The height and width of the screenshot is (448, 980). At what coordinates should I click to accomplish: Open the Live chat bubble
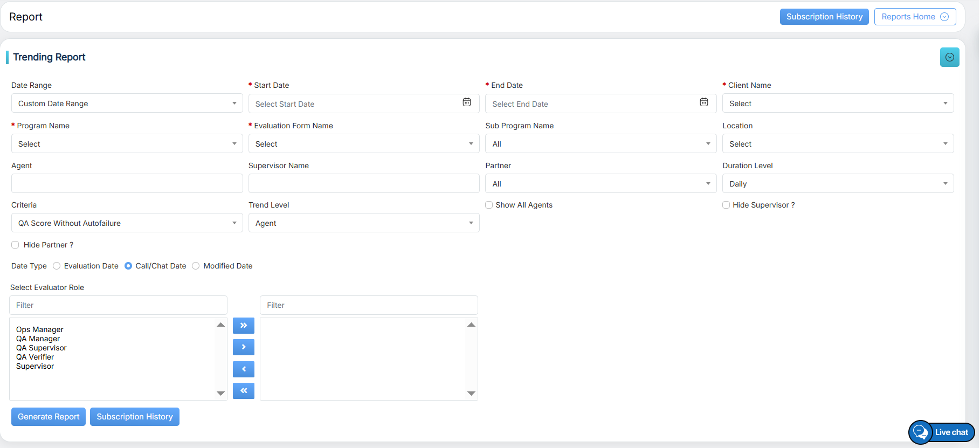(941, 432)
